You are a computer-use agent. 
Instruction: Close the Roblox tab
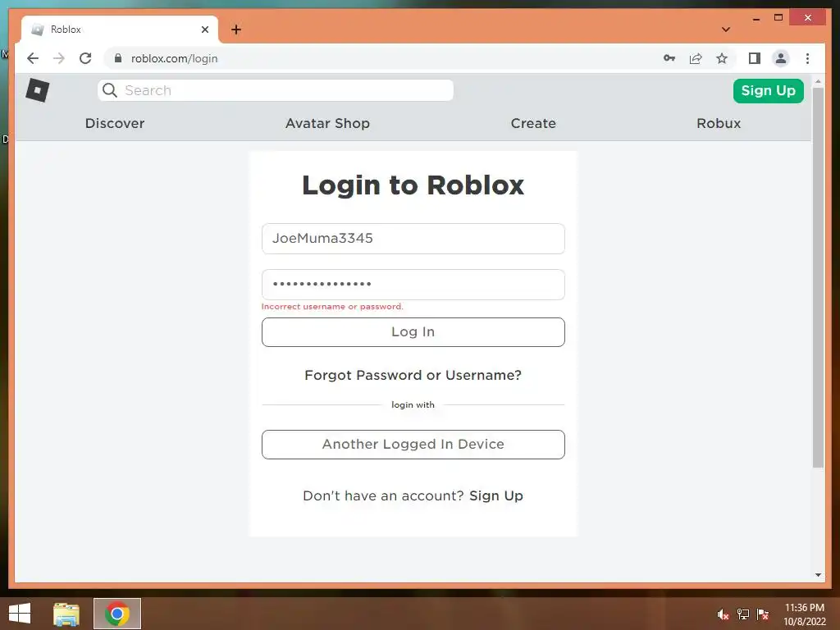point(204,30)
